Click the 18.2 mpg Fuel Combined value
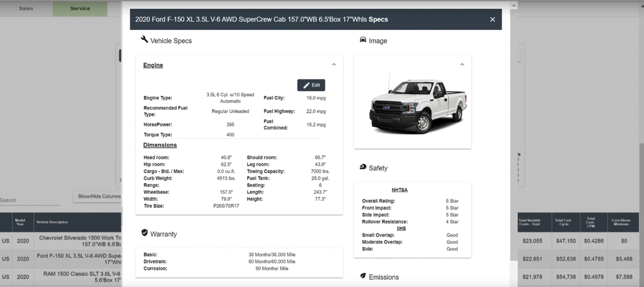The height and width of the screenshot is (287, 644). (x=316, y=124)
